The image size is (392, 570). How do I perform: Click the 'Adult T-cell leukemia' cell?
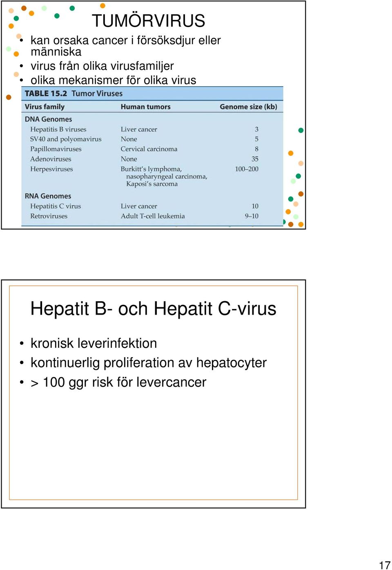click(x=153, y=216)
